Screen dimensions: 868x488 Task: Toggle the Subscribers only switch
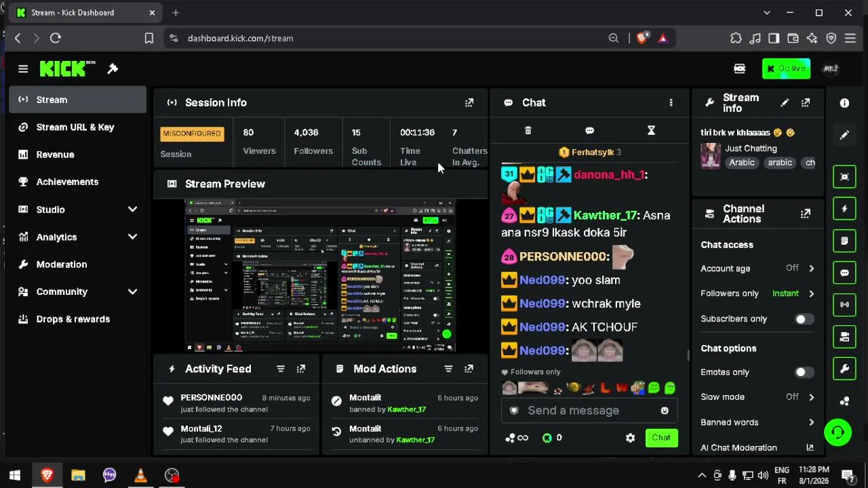[804, 319]
